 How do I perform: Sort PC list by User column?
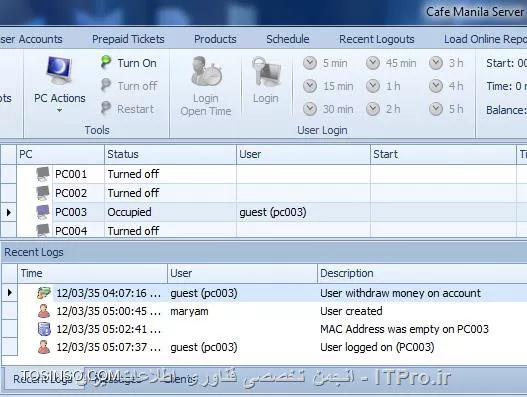(x=303, y=154)
